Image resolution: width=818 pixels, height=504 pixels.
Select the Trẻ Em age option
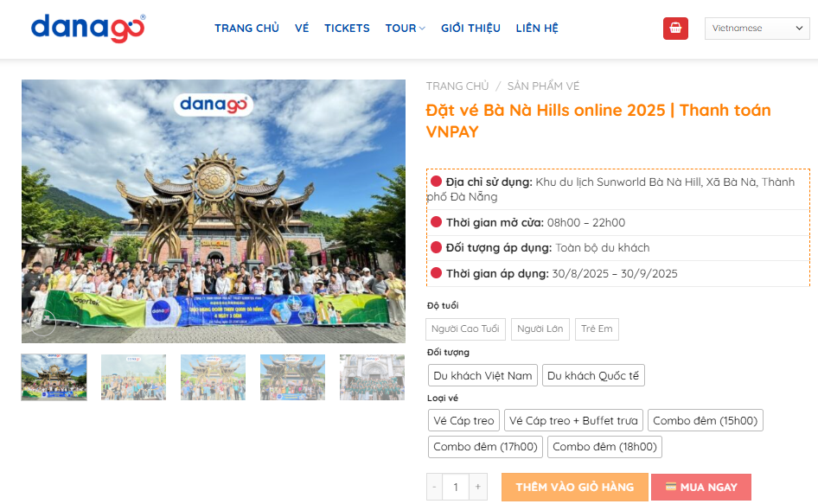pos(597,329)
